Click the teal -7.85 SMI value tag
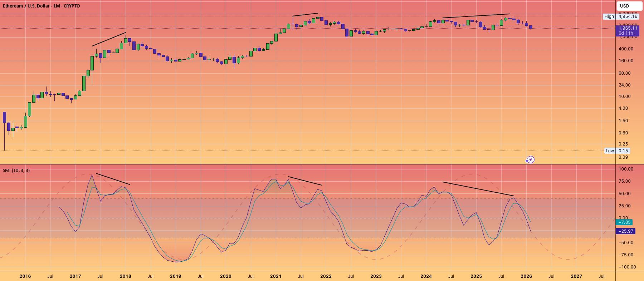The height and width of the screenshot is (281, 644). point(625,222)
